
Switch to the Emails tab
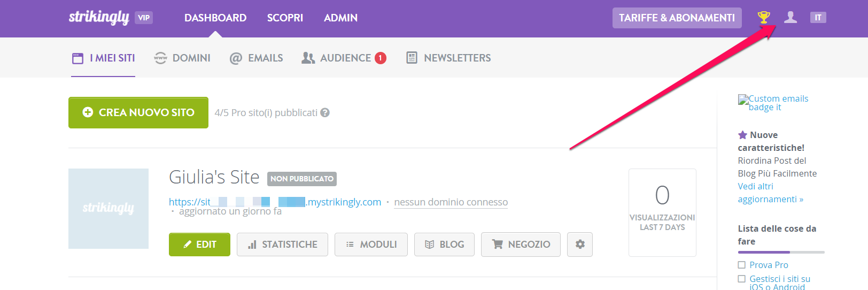[257, 58]
